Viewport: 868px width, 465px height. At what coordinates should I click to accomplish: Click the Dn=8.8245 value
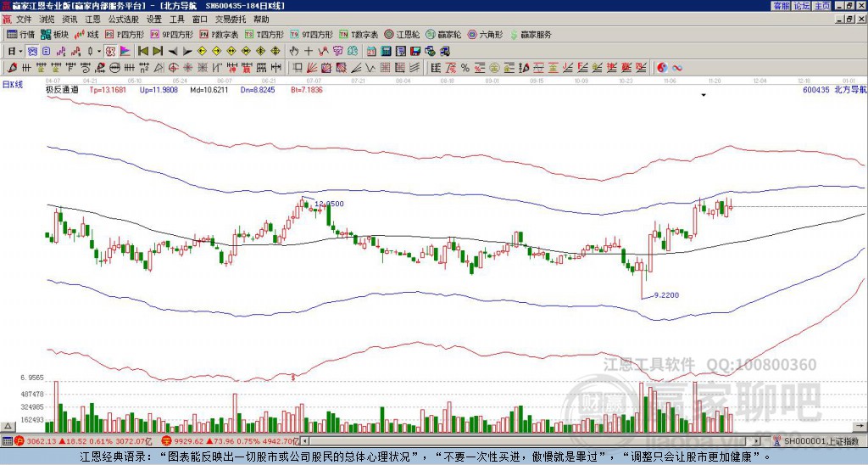258,89
